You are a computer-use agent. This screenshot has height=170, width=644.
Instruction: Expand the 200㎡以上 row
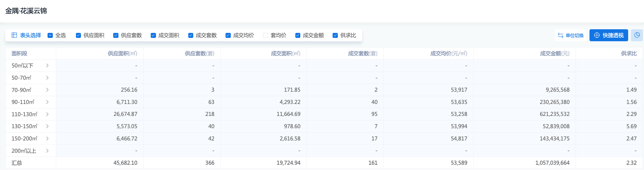[x=47, y=151]
